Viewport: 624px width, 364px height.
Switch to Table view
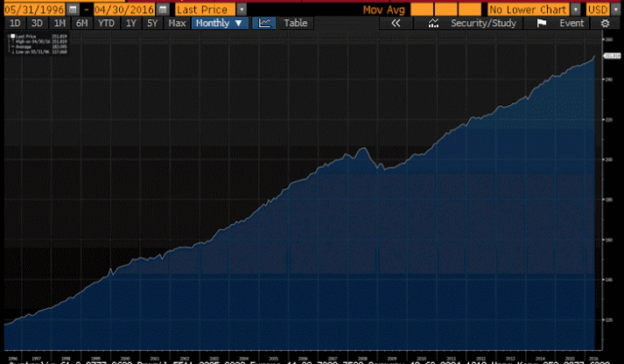(296, 23)
